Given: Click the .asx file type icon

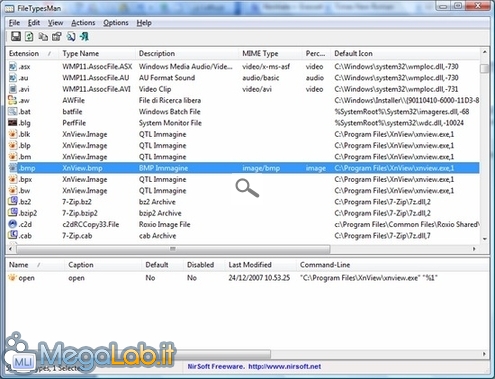Looking at the screenshot, I should 13,67.
